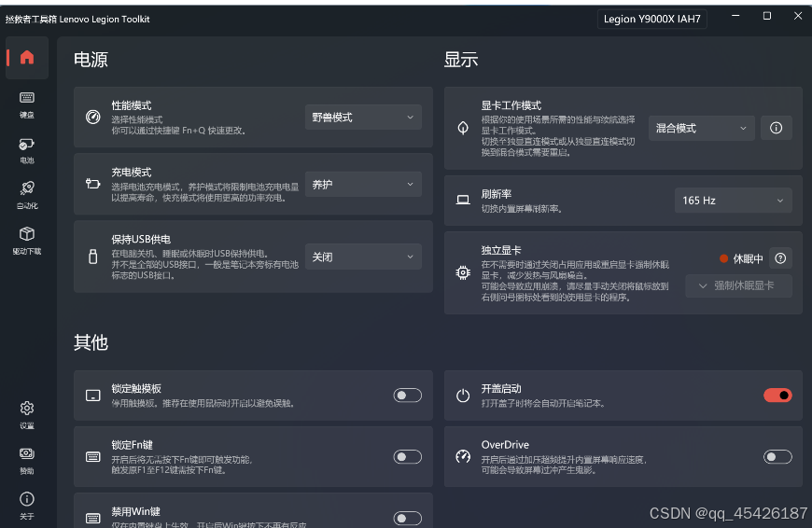Show info about 显卡工作模式
Screen dimensions: 812x528
point(776,128)
